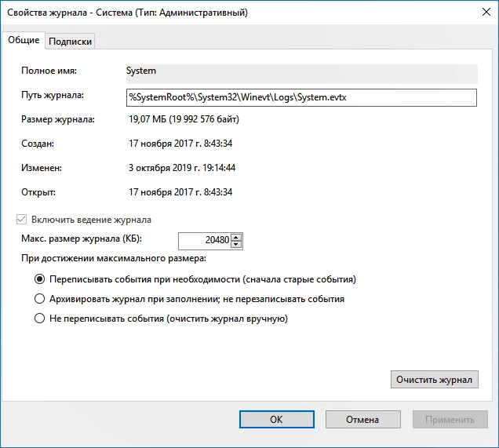The width and height of the screenshot is (499, 448).
Task: Switch to the Подписки tab
Action: [70, 42]
